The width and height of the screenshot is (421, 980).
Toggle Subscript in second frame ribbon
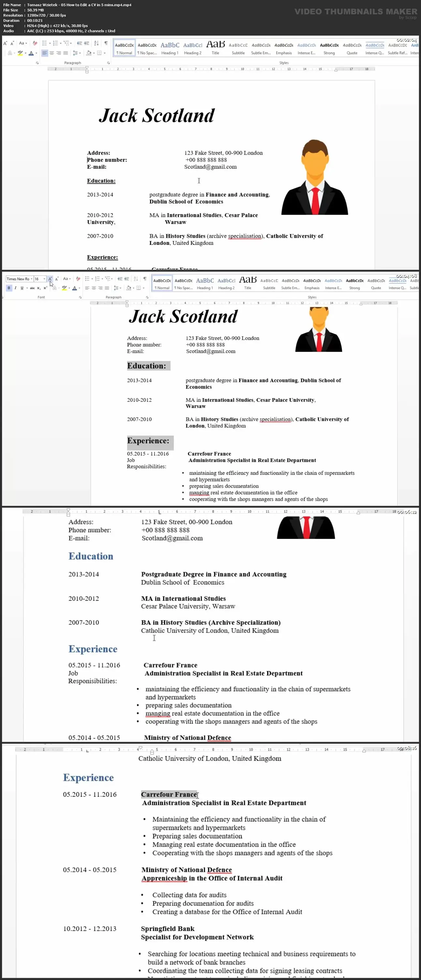tap(39, 288)
